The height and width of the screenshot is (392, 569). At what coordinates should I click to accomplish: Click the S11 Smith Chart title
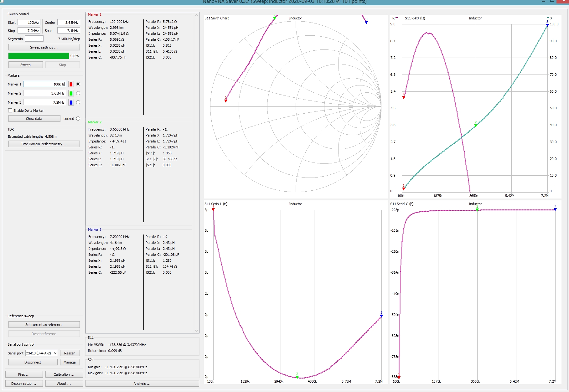[x=217, y=18]
